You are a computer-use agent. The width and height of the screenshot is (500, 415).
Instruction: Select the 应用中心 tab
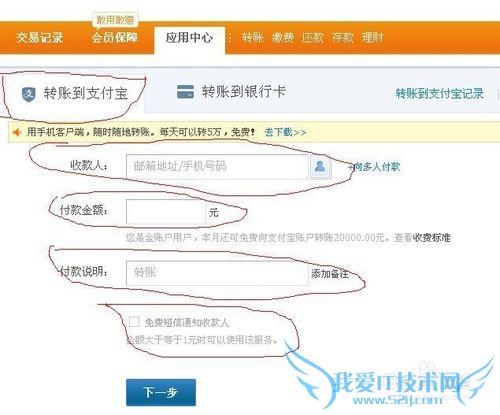(189, 38)
